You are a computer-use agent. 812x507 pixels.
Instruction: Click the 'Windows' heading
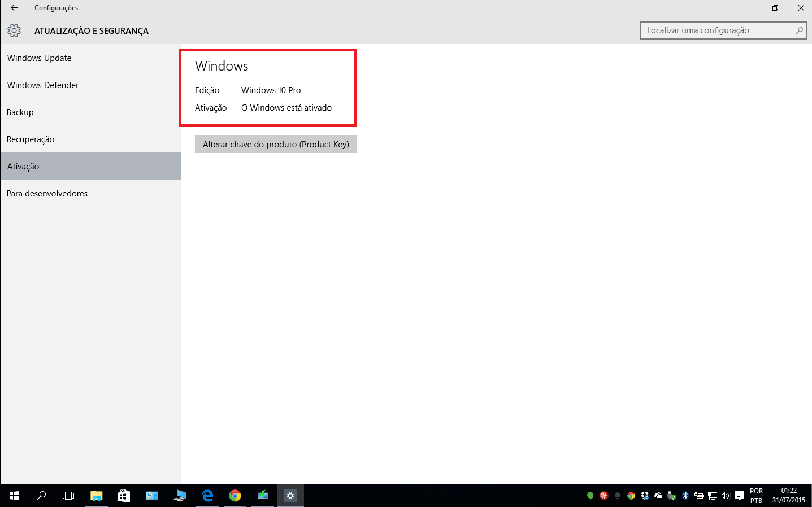(x=222, y=66)
